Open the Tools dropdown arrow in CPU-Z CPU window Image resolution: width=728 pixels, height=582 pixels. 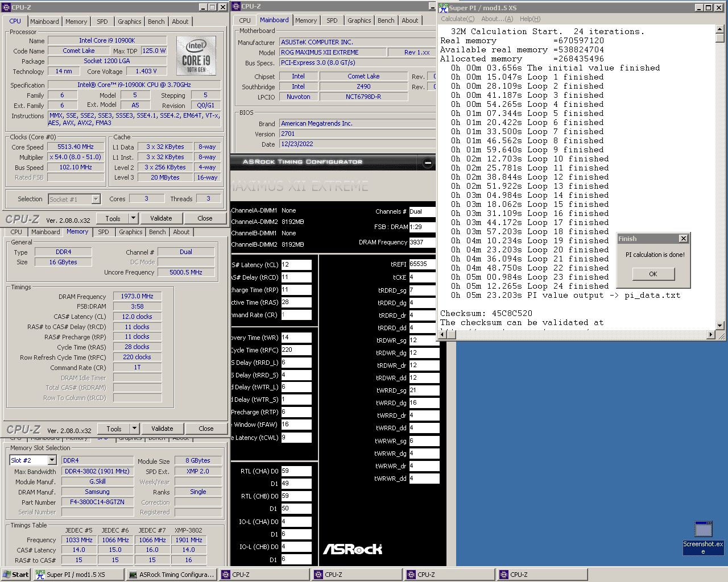tap(134, 218)
